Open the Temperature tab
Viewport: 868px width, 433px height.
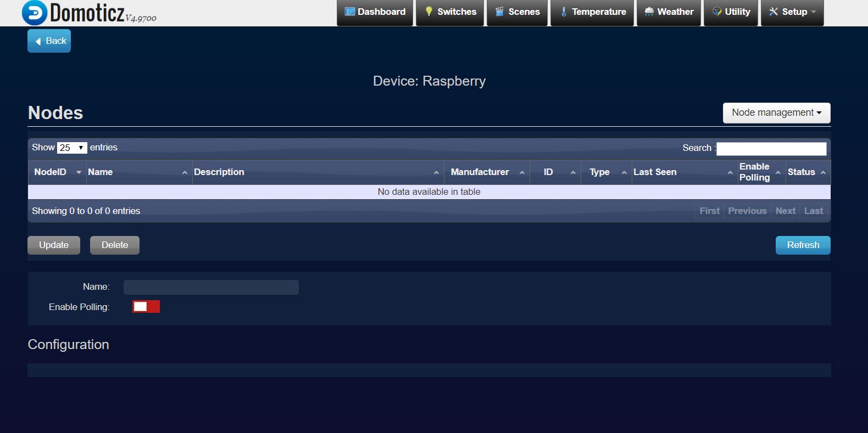point(592,12)
